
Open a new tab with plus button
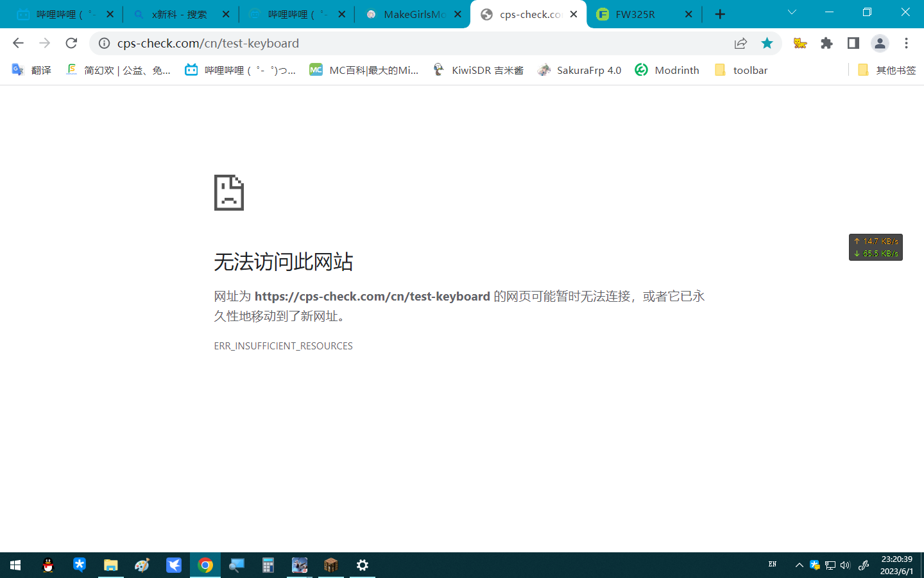click(720, 14)
